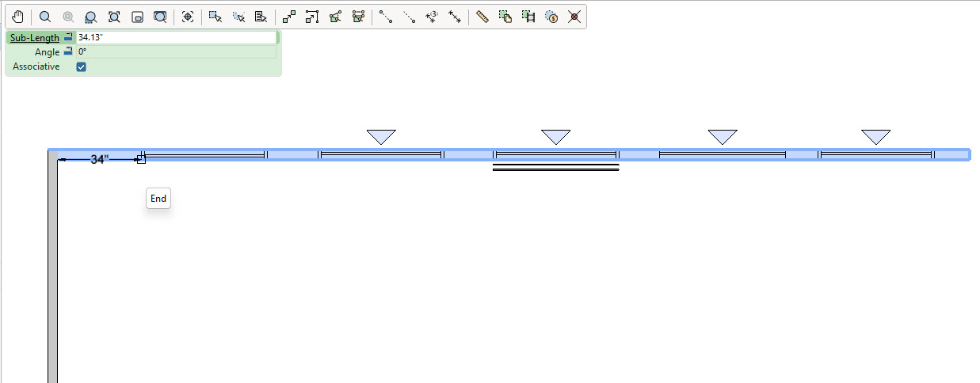The image size is (980, 383).
Task: Toggle the Angle lock icon
Action: [x=69, y=52]
